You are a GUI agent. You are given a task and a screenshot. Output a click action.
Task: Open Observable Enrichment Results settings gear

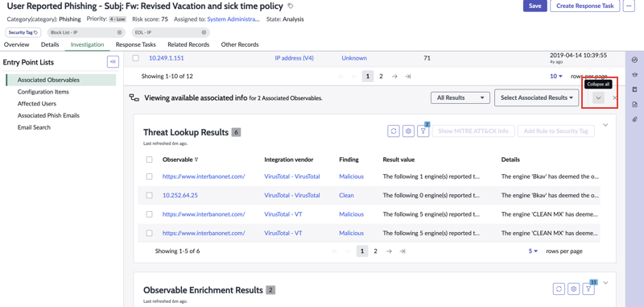coord(574,289)
